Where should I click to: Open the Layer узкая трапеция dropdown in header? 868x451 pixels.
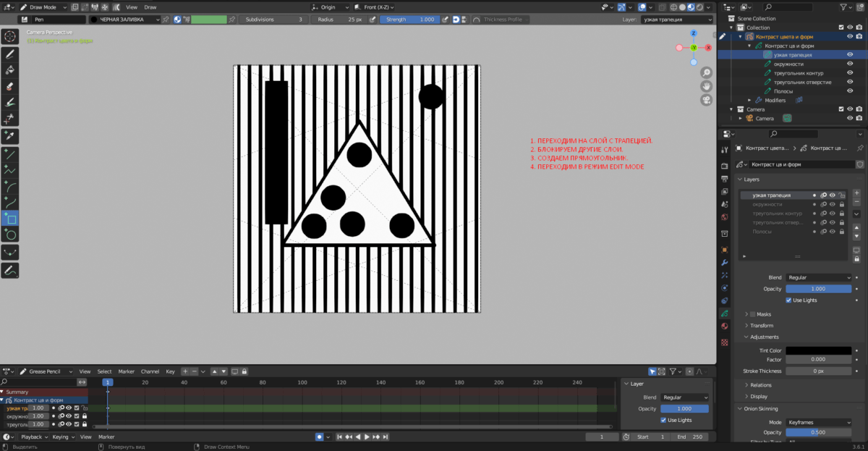677,20
